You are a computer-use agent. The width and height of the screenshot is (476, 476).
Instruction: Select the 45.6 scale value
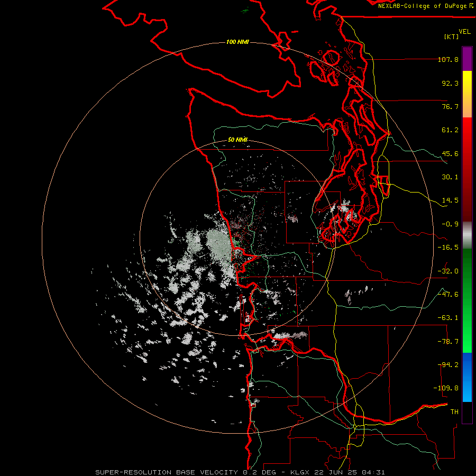[450, 153]
